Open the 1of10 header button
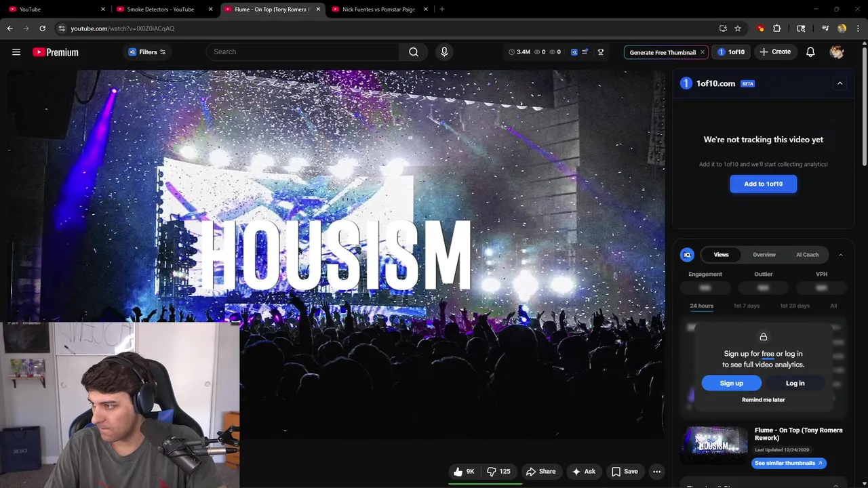This screenshot has width=868, height=488. click(x=731, y=52)
